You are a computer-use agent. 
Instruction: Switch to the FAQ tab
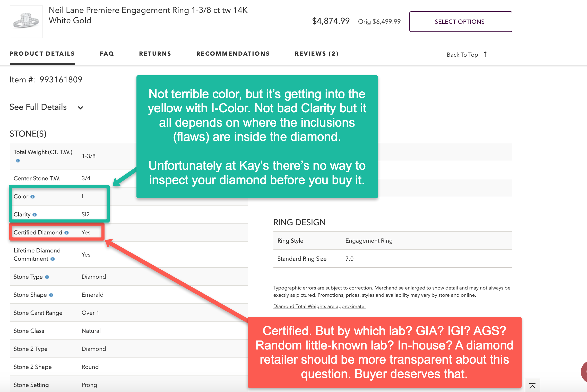click(107, 54)
